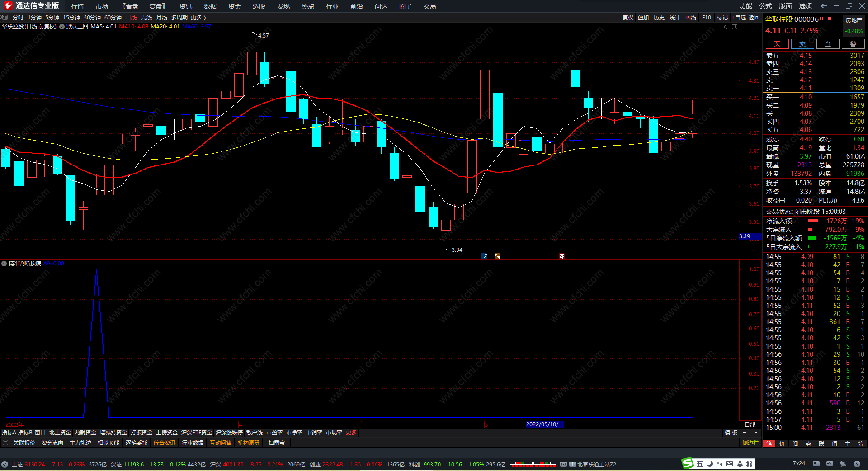This screenshot has height=471, width=868.
Task: Click the diamond icon atop chart
Action: (726, 27)
